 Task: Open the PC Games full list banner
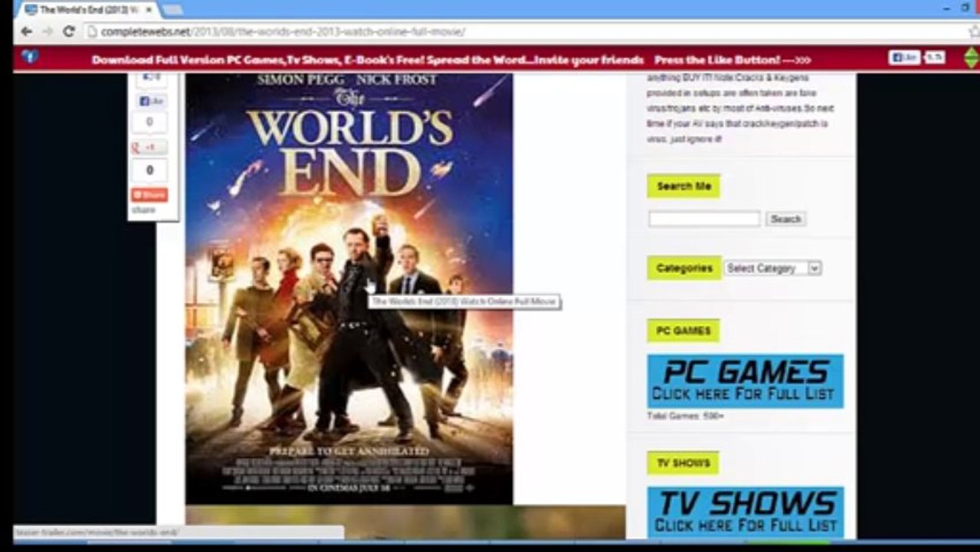pyautogui.click(x=745, y=381)
